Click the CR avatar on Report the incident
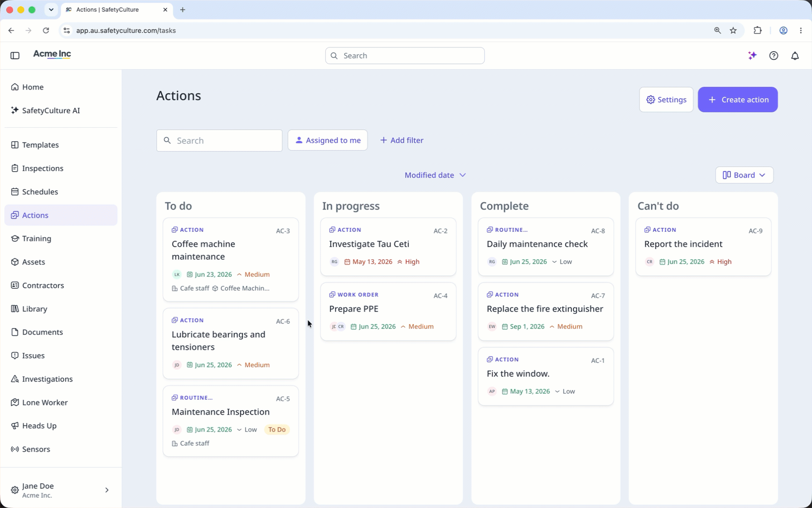This screenshot has height=508, width=812. click(650, 262)
